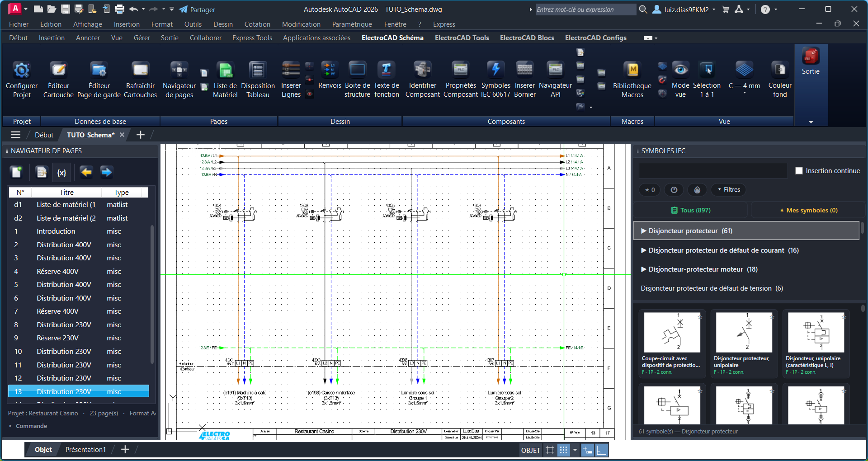Toggle the Mode vue eye button
Viewport: 868px width, 461px height.
tap(680, 80)
